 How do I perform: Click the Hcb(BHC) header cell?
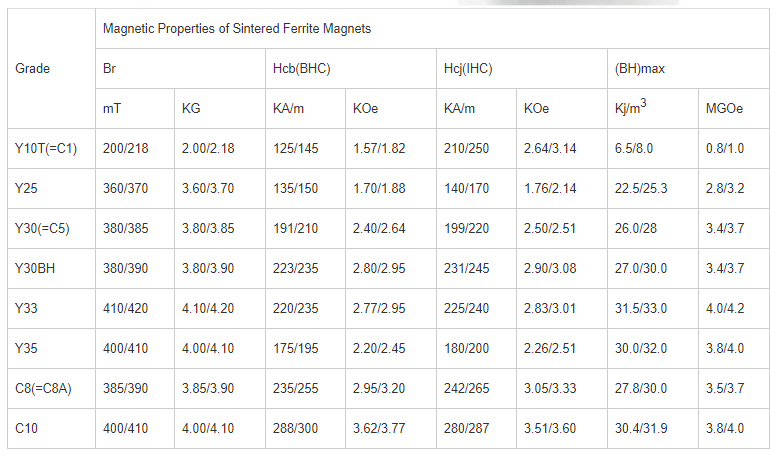[351, 69]
